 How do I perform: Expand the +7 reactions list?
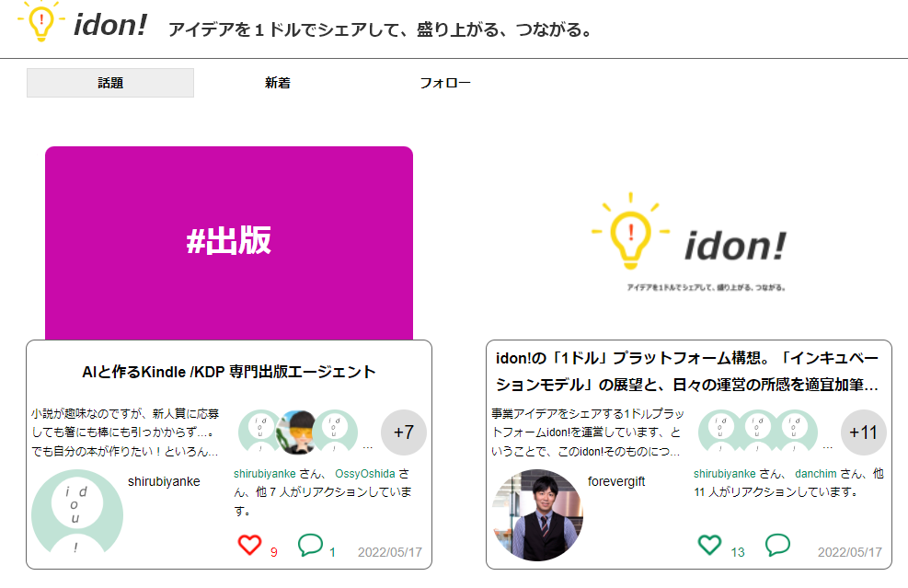coord(403,432)
